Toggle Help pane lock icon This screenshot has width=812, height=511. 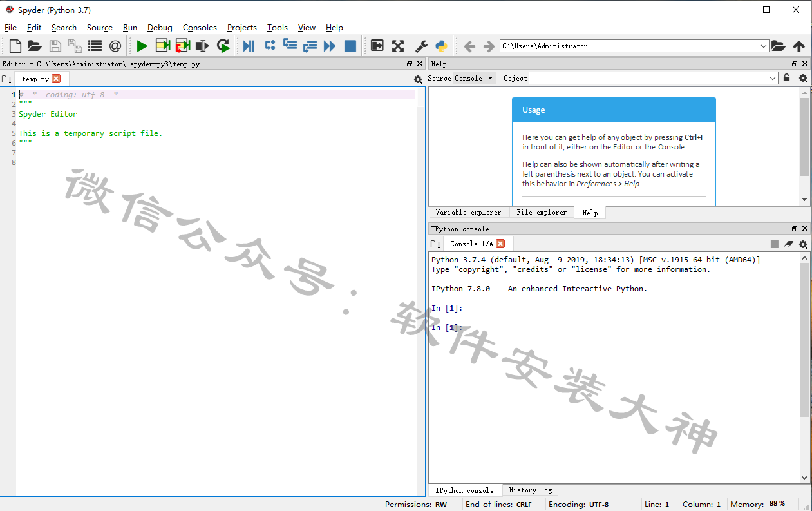(x=786, y=78)
